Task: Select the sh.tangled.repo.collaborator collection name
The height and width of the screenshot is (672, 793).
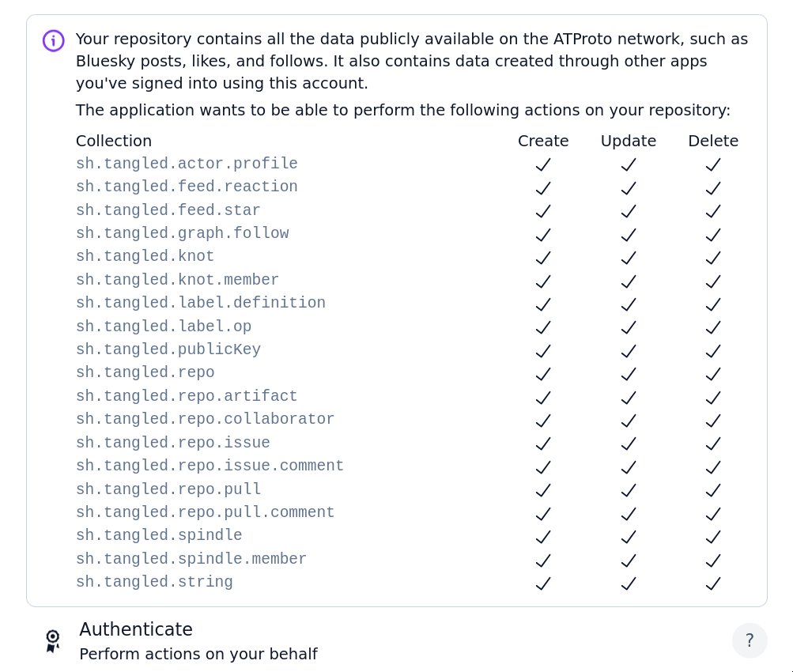Action: pos(206,419)
